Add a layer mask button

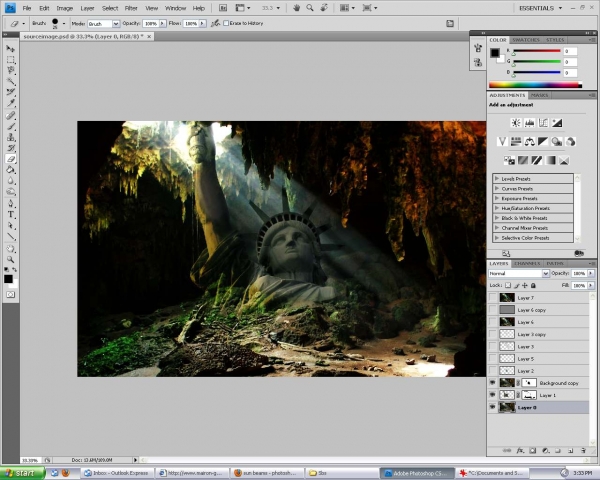[533, 451]
